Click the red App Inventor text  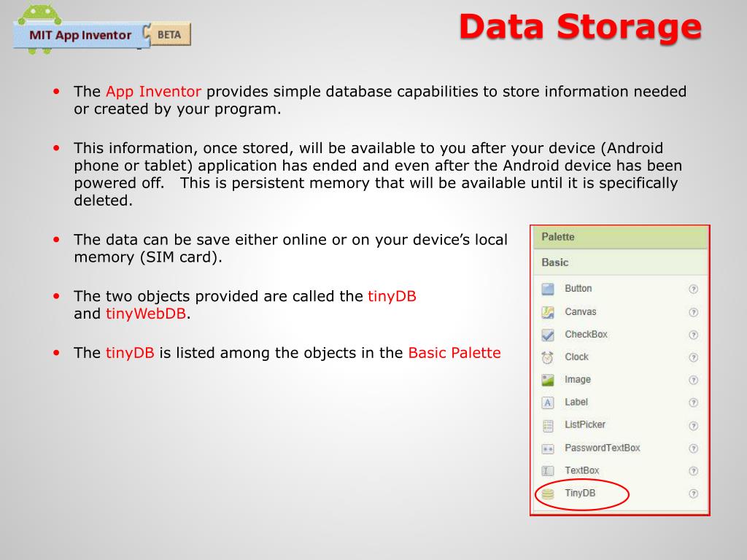pos(153,91)
